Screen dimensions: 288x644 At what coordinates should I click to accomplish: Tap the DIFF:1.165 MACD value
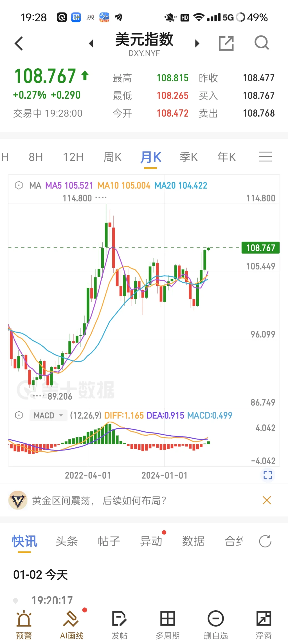point(124,415)
